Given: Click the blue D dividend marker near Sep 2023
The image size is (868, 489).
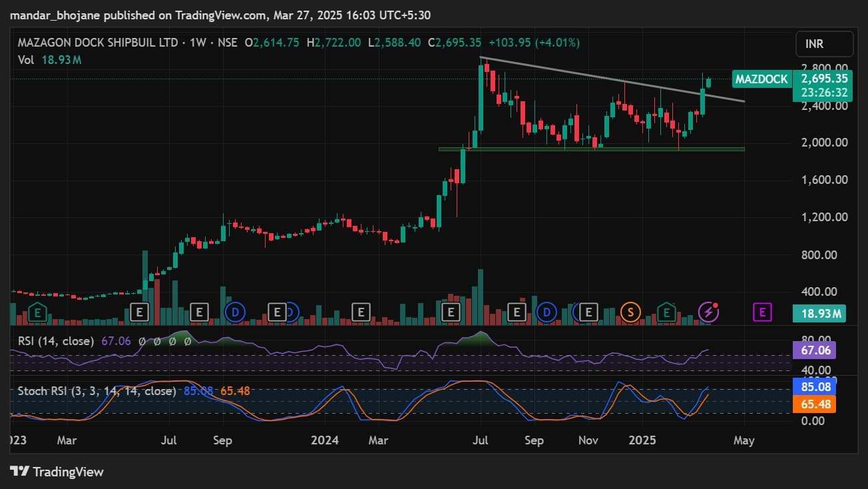Looking at the screenshot, I should coord(235,311).
